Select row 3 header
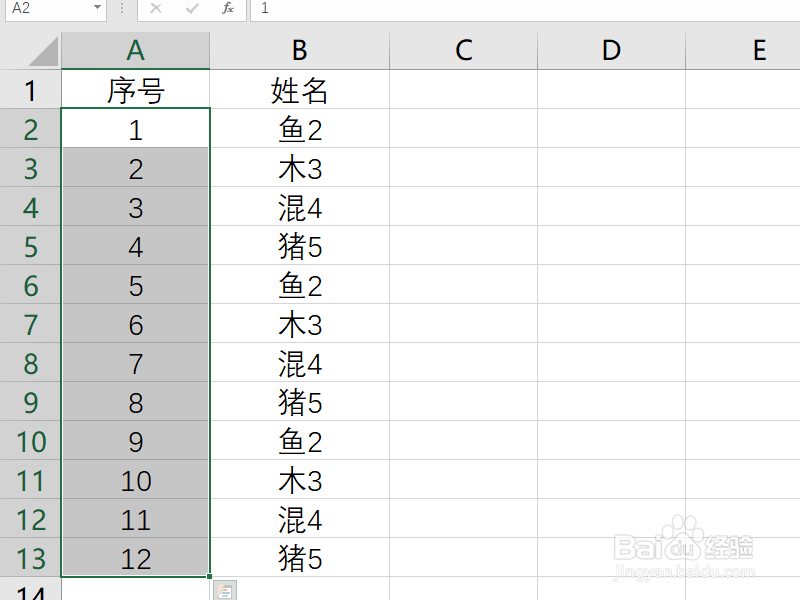Image resolution: width=800 pixels, height=600 pixels. point(30,167)
